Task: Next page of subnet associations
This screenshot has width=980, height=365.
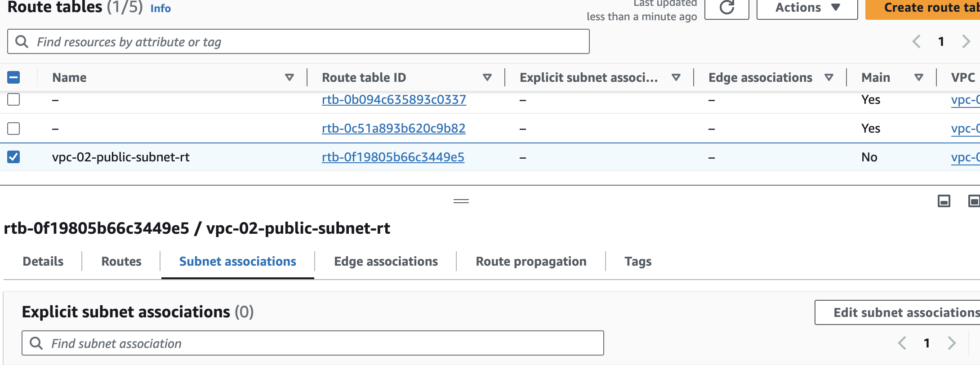Action: pos(951,343)
